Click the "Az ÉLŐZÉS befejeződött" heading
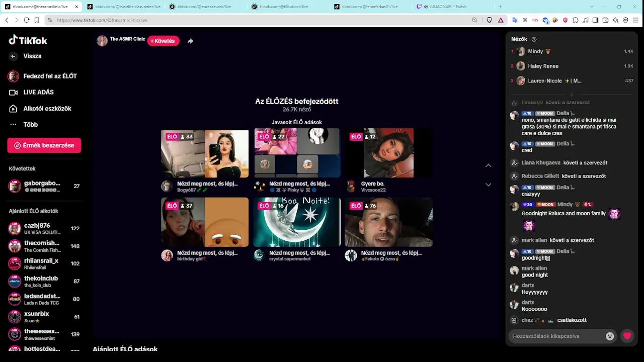 tap(297, 101)
